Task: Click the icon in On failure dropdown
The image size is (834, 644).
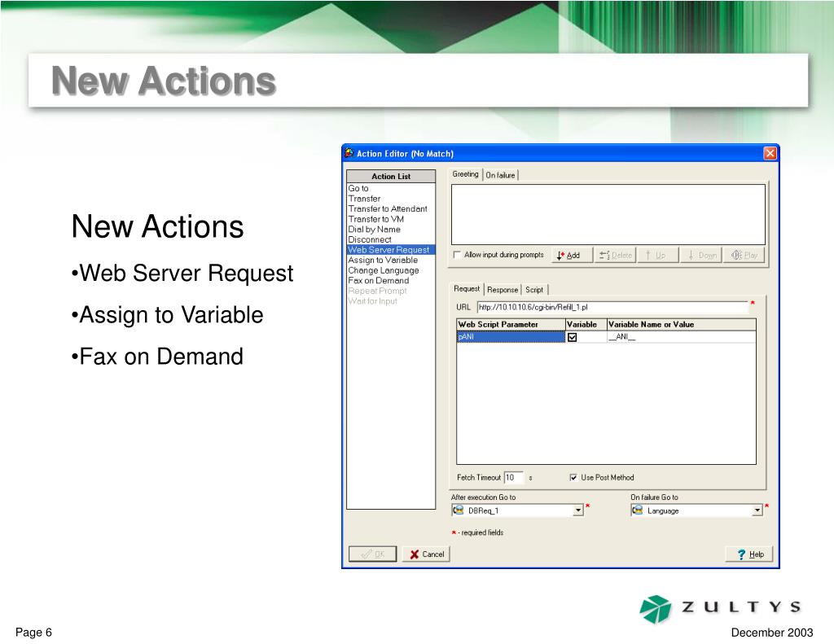Action: point(637,510)
